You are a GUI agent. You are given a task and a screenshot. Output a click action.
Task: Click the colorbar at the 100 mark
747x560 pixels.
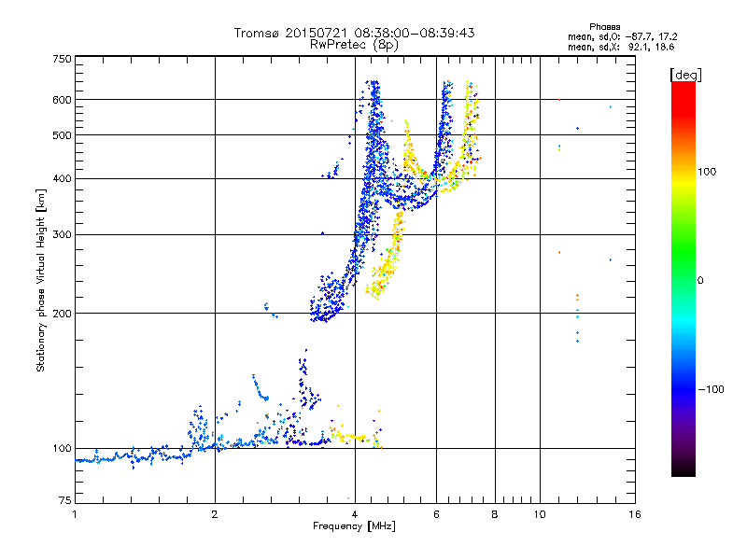pos(684,172)
